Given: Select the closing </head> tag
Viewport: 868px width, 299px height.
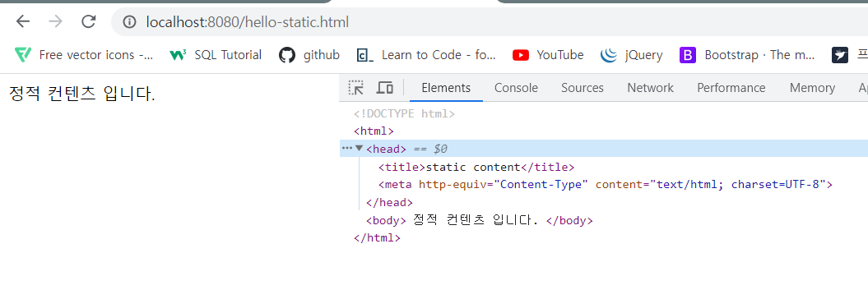Looking at the screenshot, I should click(x=389, y=202).
